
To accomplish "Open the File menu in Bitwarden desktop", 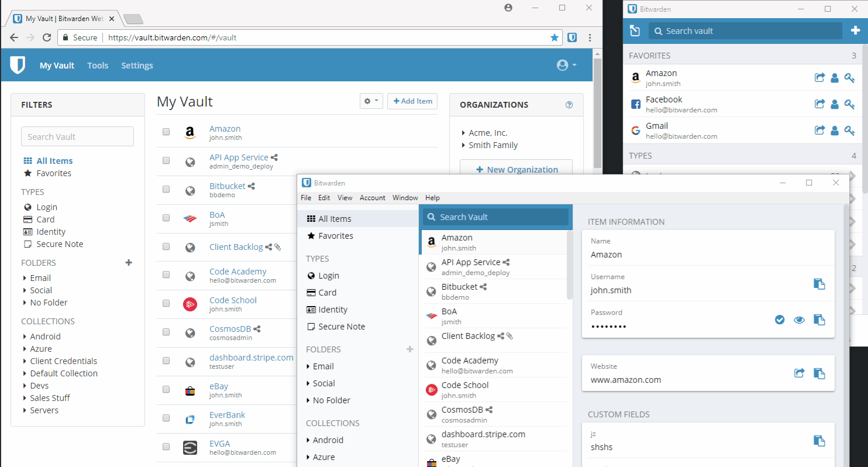I will click(306, 198).
